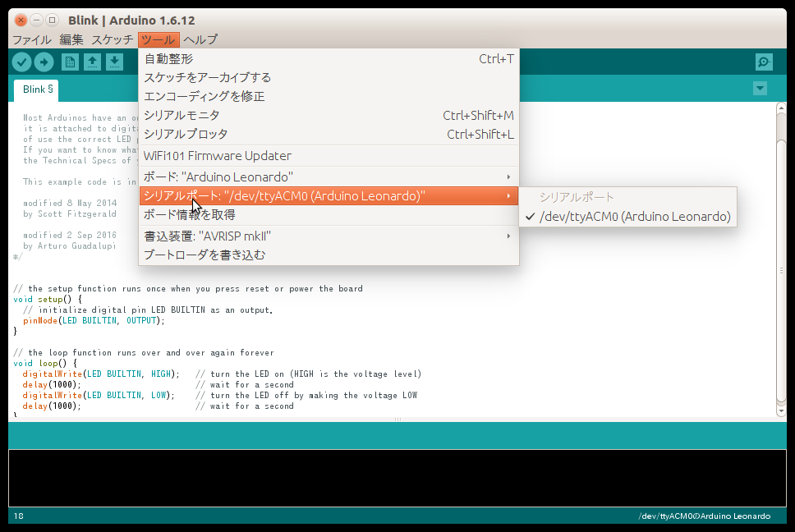This screenshot has width=795, height=532.
Task: Expand the ボード: "Arduino Leonardo" submenu
Action: (329, 177)
